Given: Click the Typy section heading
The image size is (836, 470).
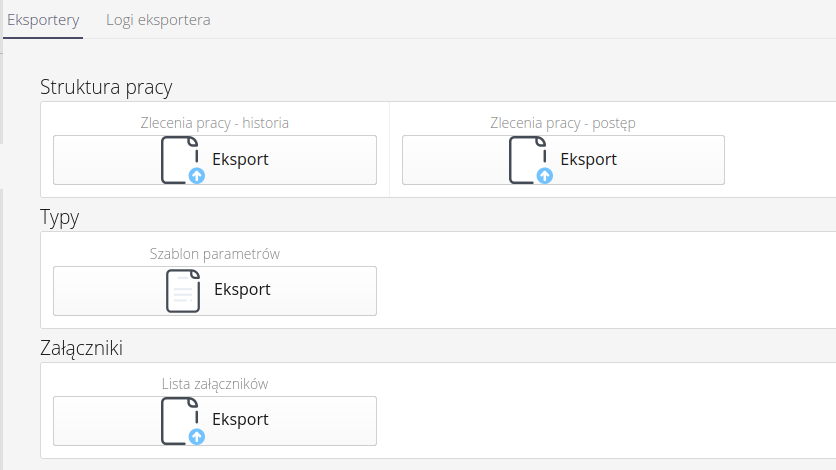Looking at the screenshot, I should click(59, 218).
